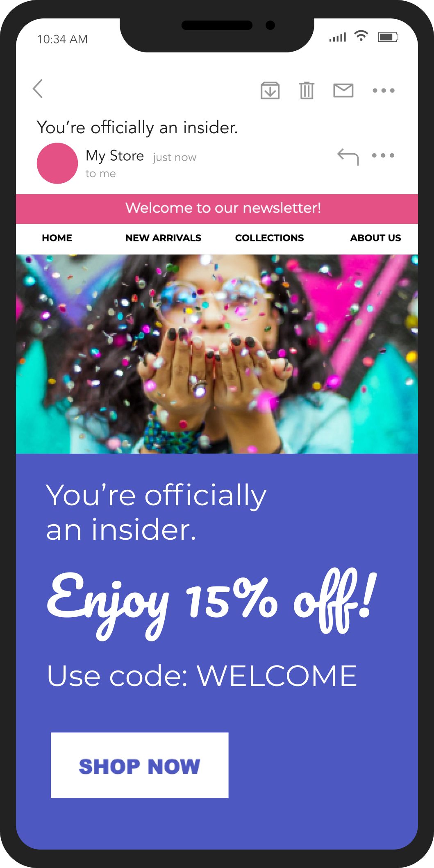Open the ABOUT US nav link
The width and height of the screenshot is (434, 868).
[375, 238]
